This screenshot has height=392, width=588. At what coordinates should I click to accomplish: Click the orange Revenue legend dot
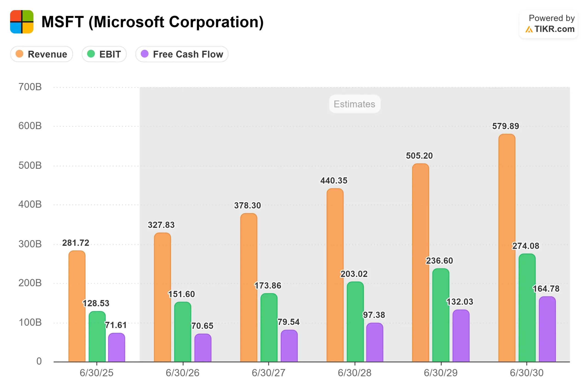pyautogui.click(x=20, y=54)
